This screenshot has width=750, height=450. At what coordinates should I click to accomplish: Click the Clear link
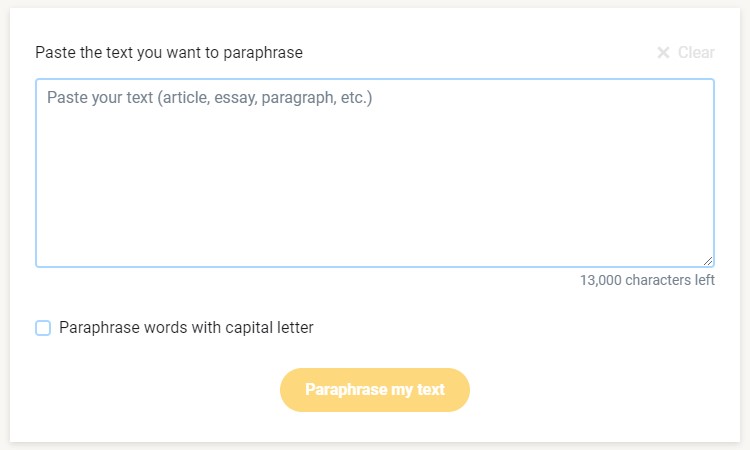(x=696, y=52)
